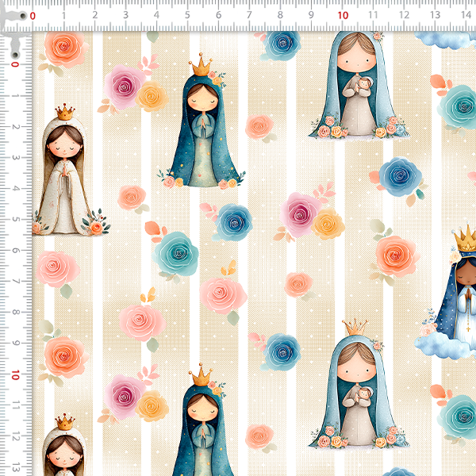Click number 12 on the top ruler

click(x=404, y=15)
